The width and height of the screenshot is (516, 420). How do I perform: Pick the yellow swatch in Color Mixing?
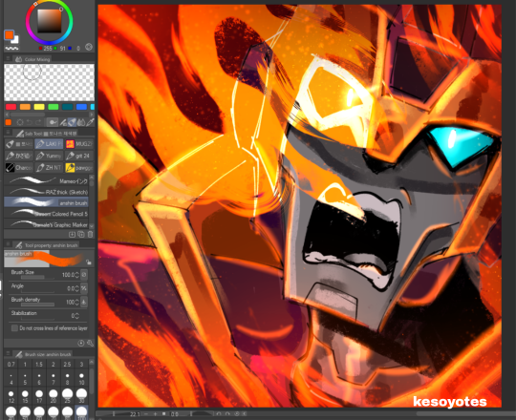click(39, 107)
